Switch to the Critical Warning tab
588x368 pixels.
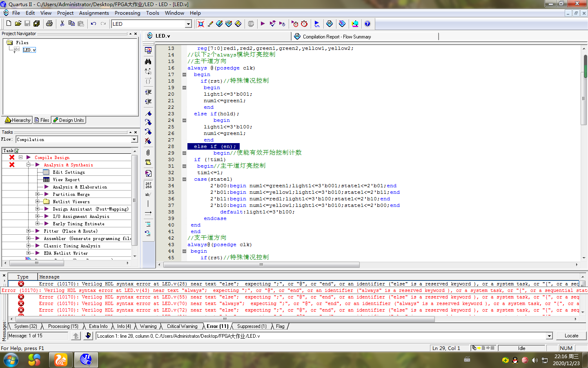[x=182, y=326]
